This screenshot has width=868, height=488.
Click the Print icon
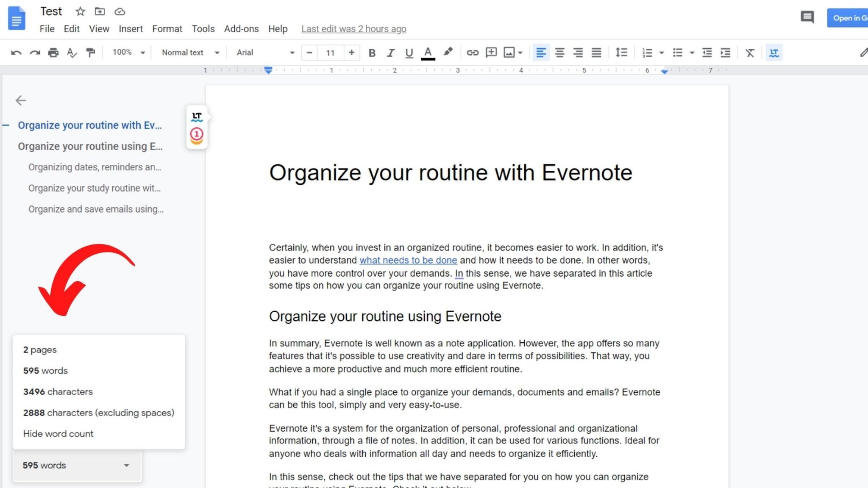point(53,53)
